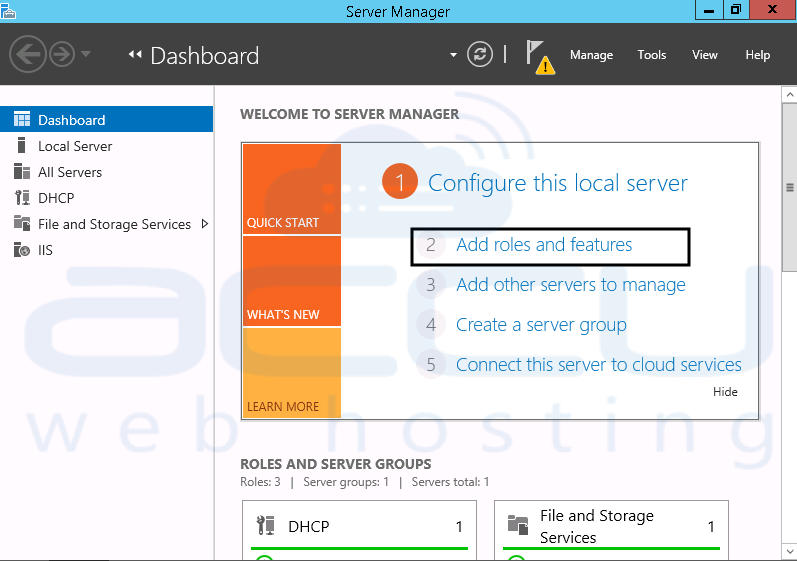797x561 pixels.
Task: Open the Notifications flag with warning
Action: [x=540, y=57]
